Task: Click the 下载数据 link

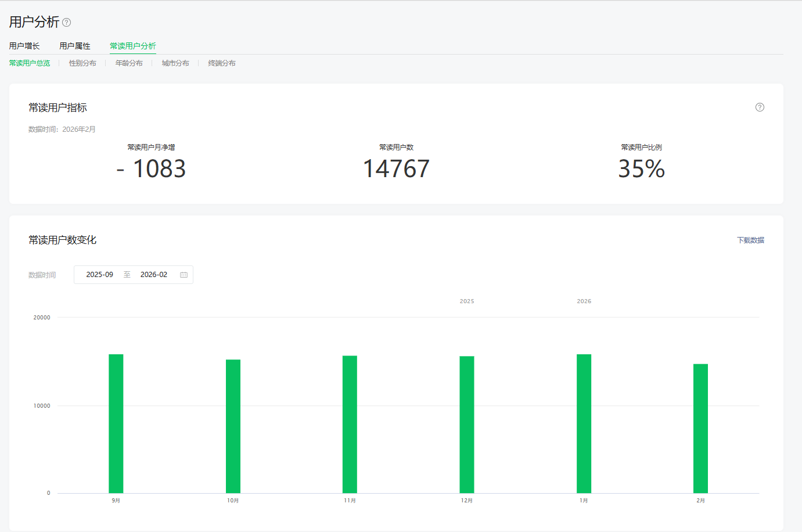Action: click(x=750, y=240)
